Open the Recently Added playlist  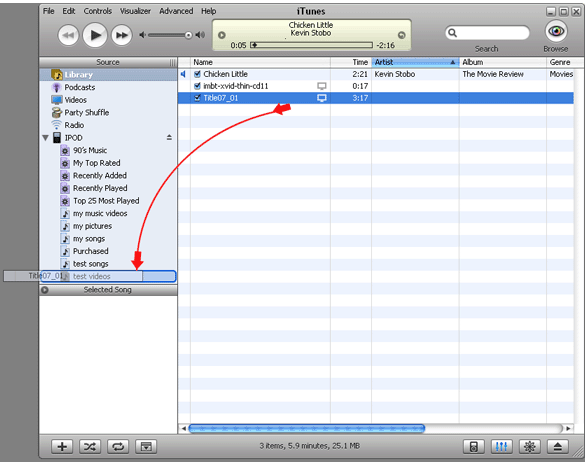pyautogui.click(x=108, y=176)
